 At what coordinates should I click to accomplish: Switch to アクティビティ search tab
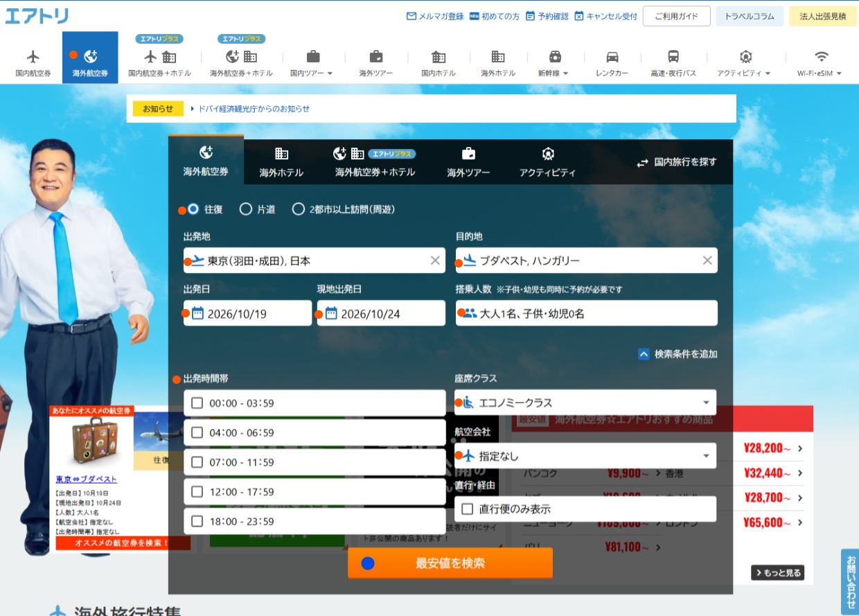(x=547, y=162)
